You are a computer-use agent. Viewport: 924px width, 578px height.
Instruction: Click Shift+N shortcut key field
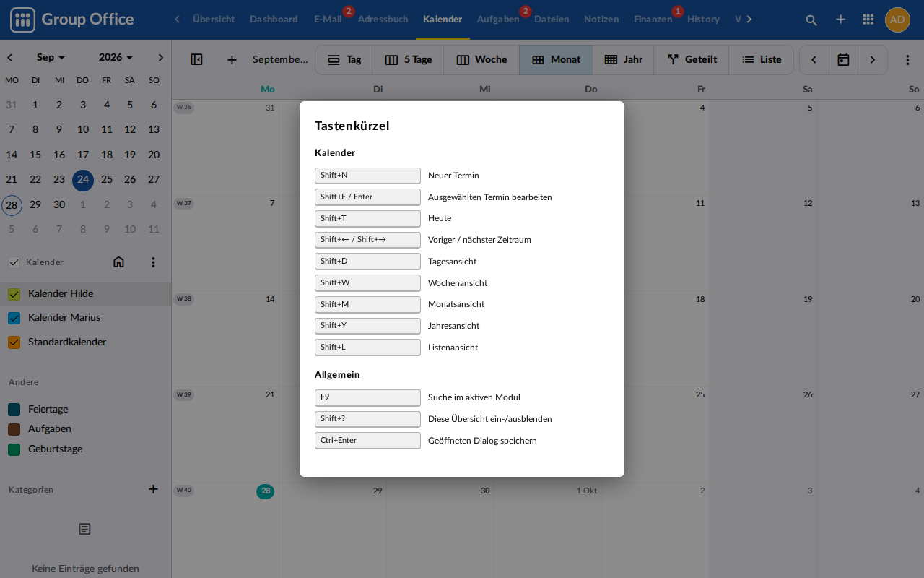pyautogui.click(x=367, y=176)
